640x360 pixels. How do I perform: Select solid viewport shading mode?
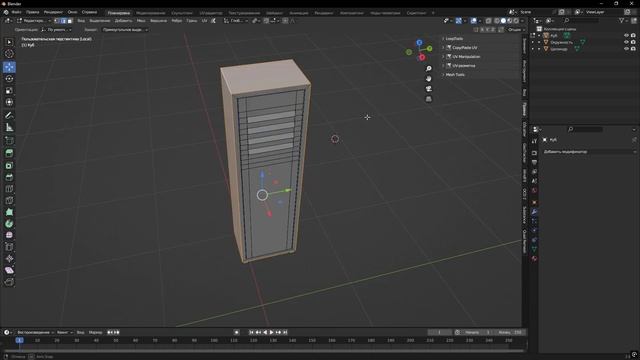point(503,20)
